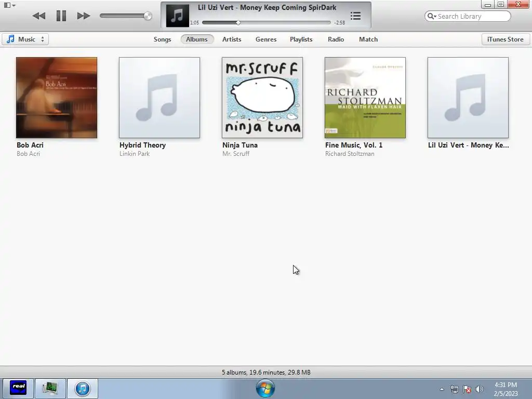Open RealPlayer from the taskbar

(18, 388)
